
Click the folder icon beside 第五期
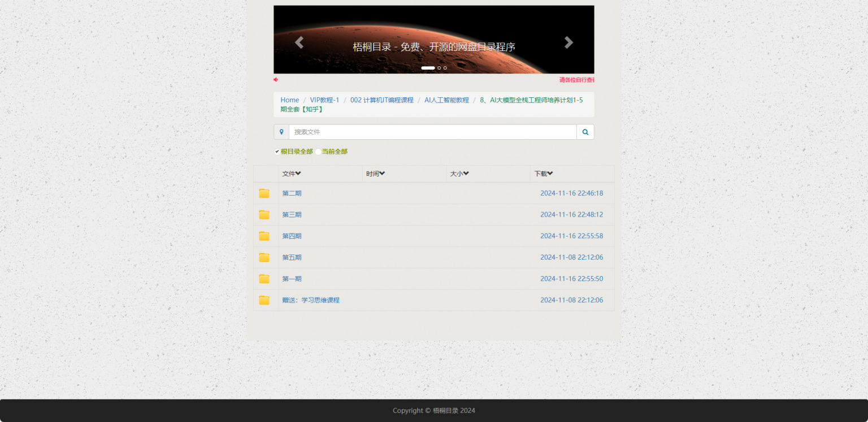coord(264,257)
